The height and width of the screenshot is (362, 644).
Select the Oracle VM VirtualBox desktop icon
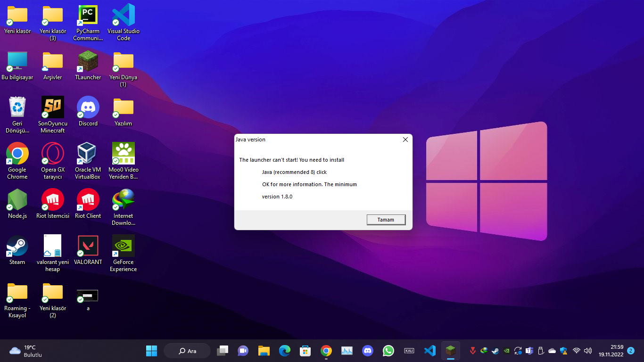click(88, 161)
